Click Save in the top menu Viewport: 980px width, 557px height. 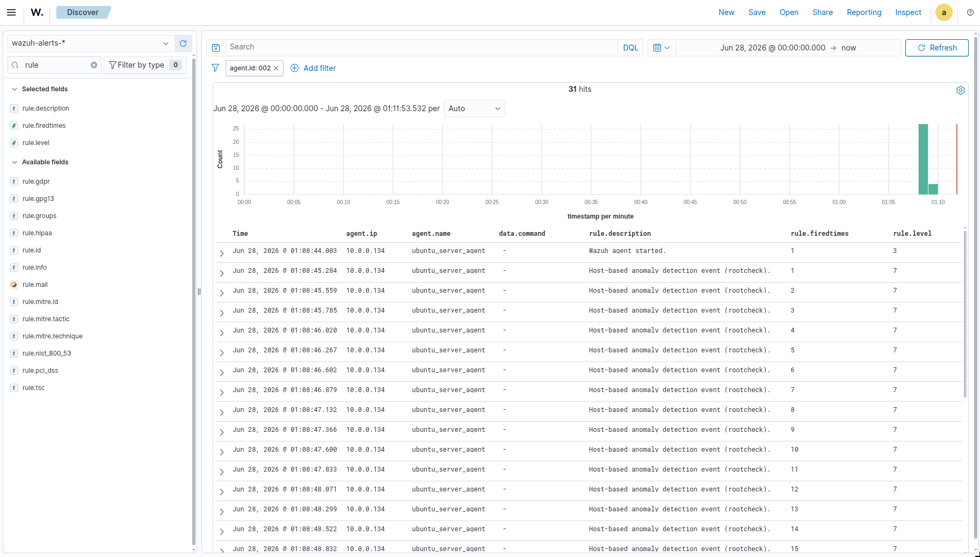point(757,12)
